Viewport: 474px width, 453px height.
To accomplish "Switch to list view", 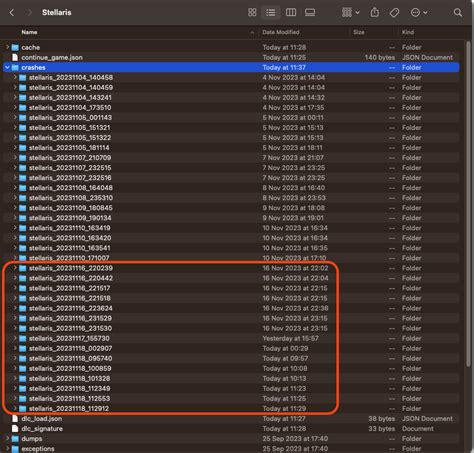I will [x=271, y=13].
